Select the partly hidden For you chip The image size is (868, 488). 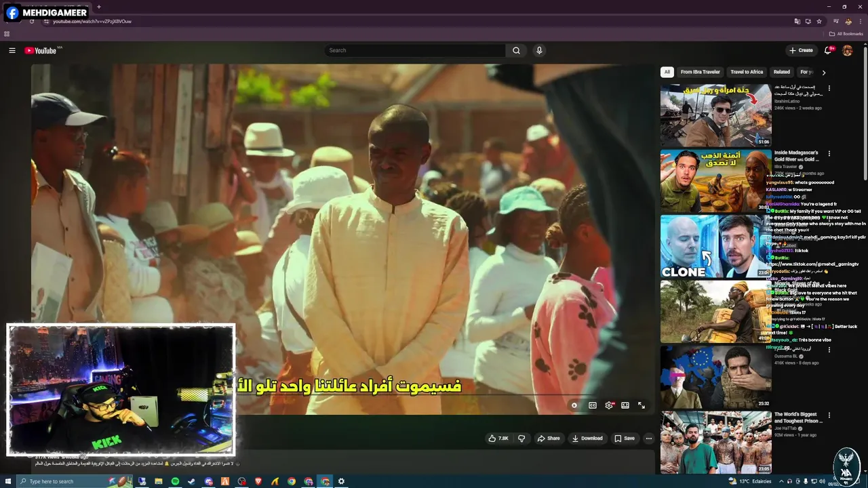806,72
